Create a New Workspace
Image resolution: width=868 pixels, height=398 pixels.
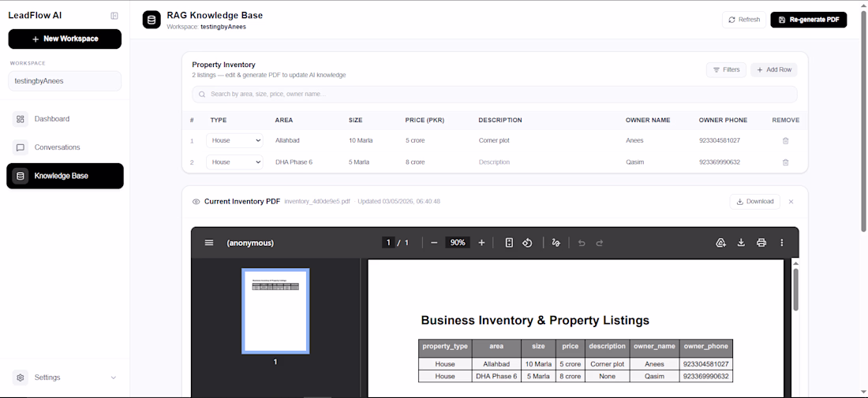pos(65,39)
